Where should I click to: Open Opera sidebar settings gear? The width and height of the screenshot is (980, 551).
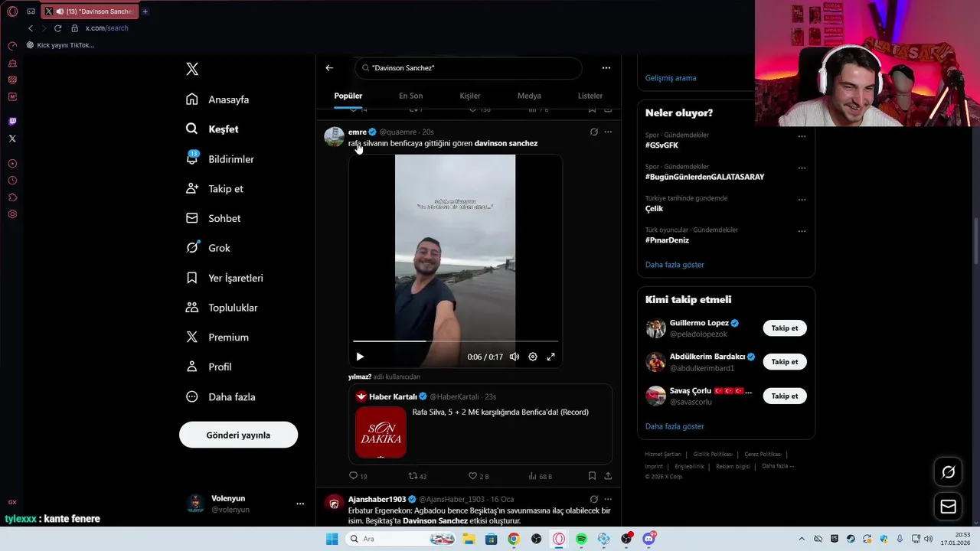(12, 214)
